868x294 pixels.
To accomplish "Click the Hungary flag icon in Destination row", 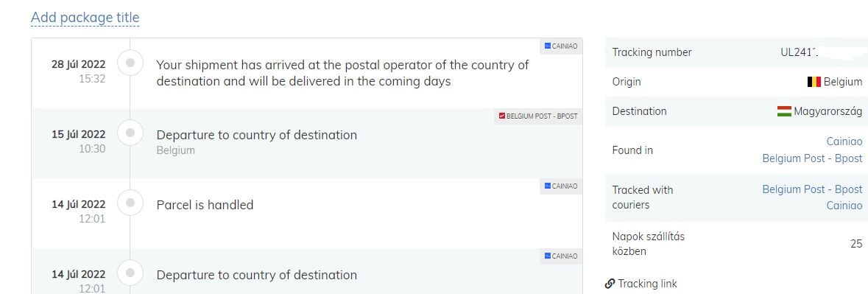I will click(784, 111).
